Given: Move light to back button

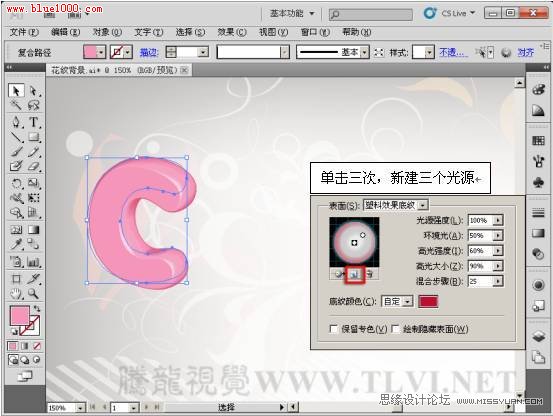Looking at the screenshot, I should [x=339, y=274].
